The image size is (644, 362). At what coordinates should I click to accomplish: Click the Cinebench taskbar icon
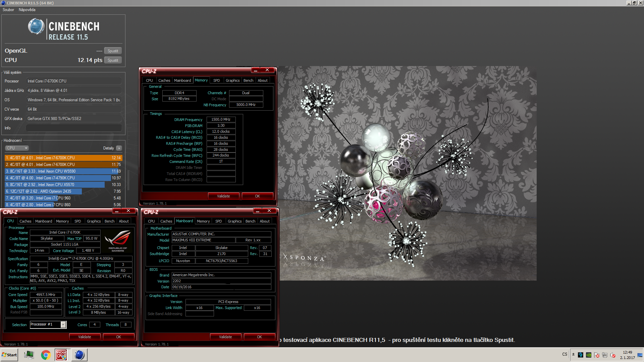click(x=79, y=355)
